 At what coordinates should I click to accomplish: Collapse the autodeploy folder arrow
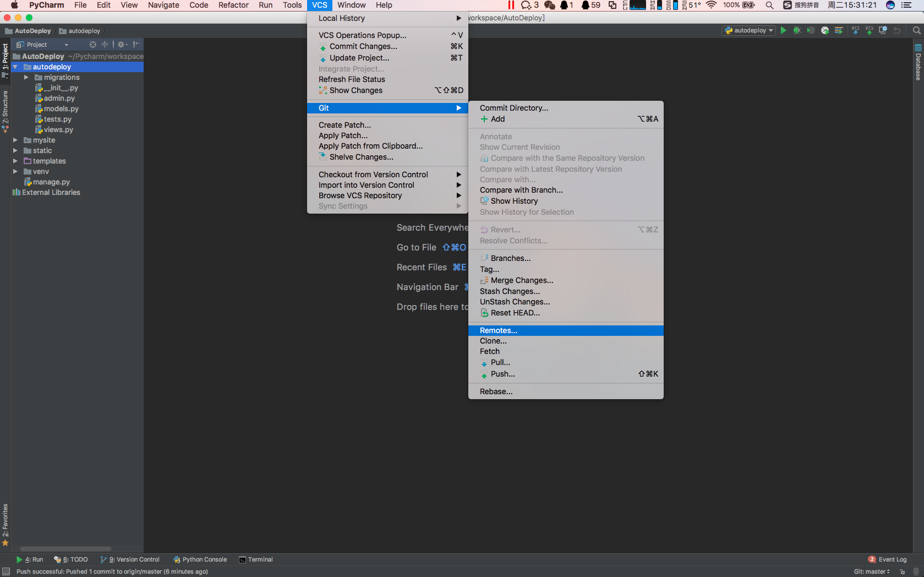[15, 67]
